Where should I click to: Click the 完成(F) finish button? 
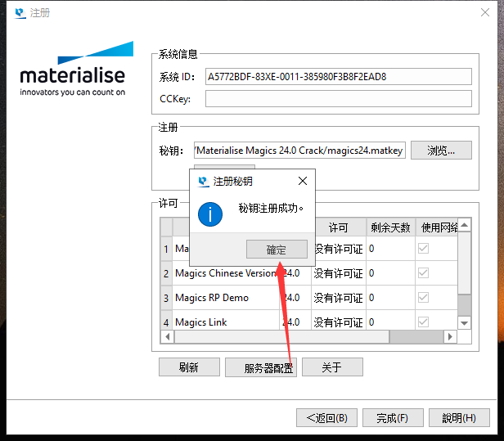(393, 418)
